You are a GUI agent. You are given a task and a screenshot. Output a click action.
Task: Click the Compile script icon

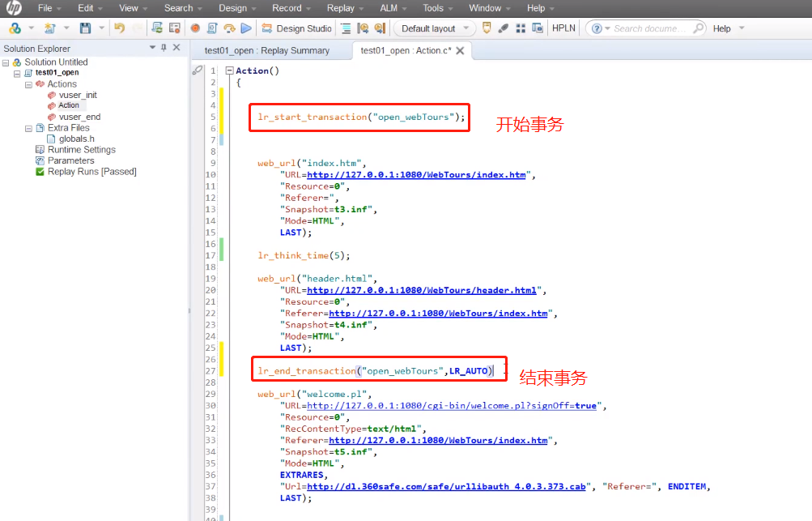(x=212, y=28)
